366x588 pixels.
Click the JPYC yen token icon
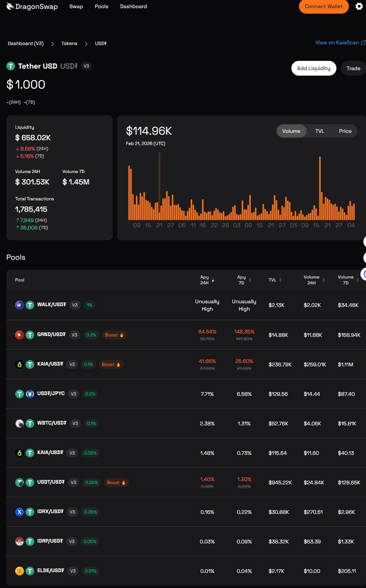[30, 394]
